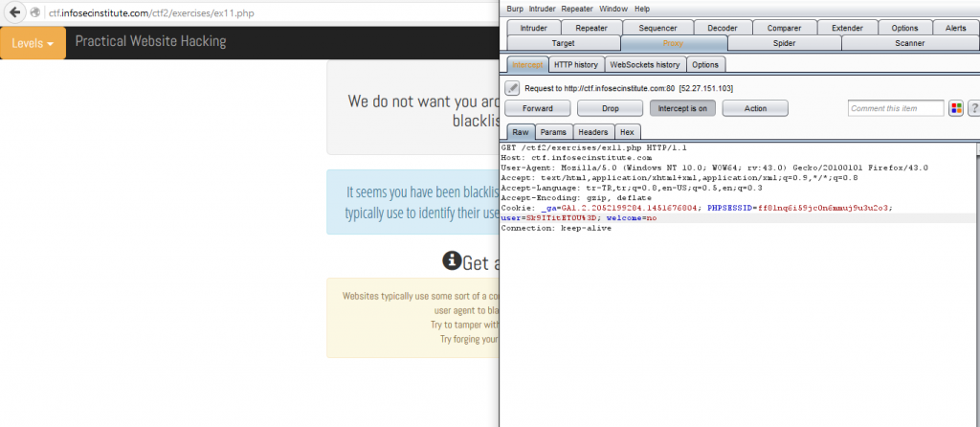Open the Burp menu

[515, 9]
